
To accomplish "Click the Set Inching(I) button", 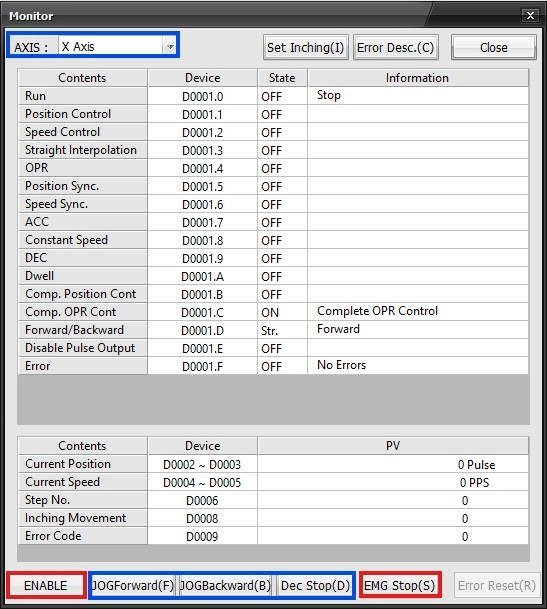I will tap(305, 47).
